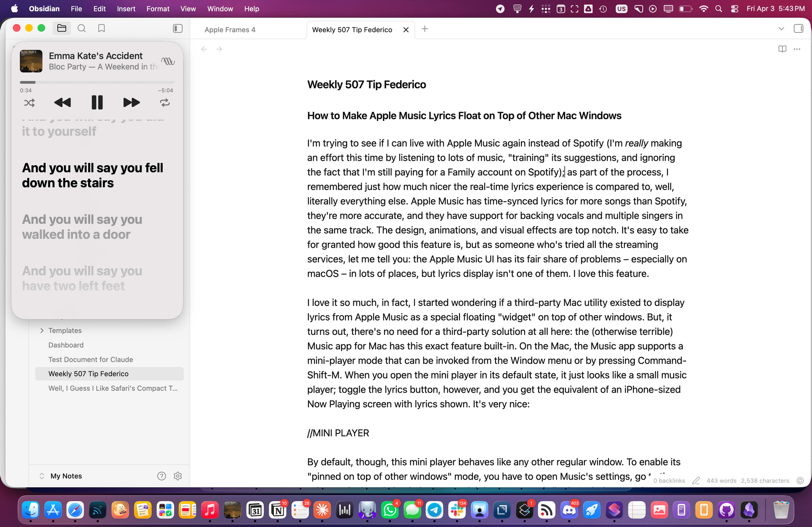Open Spotlight search in menu bar
This screenshot has width=812, height=527.
(x=718, y=9)
